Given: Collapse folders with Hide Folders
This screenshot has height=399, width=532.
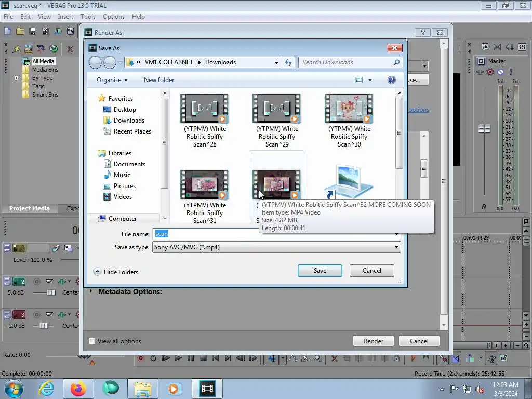Looking at the screenshot, I should point(116,272).
